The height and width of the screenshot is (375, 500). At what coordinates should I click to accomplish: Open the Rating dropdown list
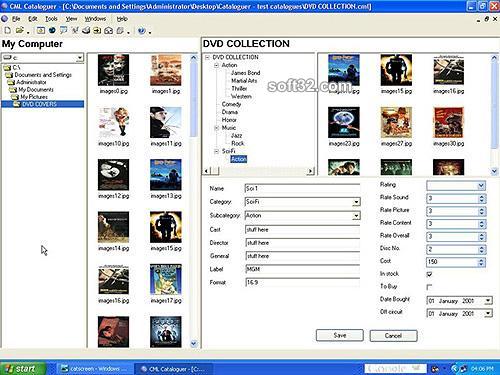coord(481,185)
